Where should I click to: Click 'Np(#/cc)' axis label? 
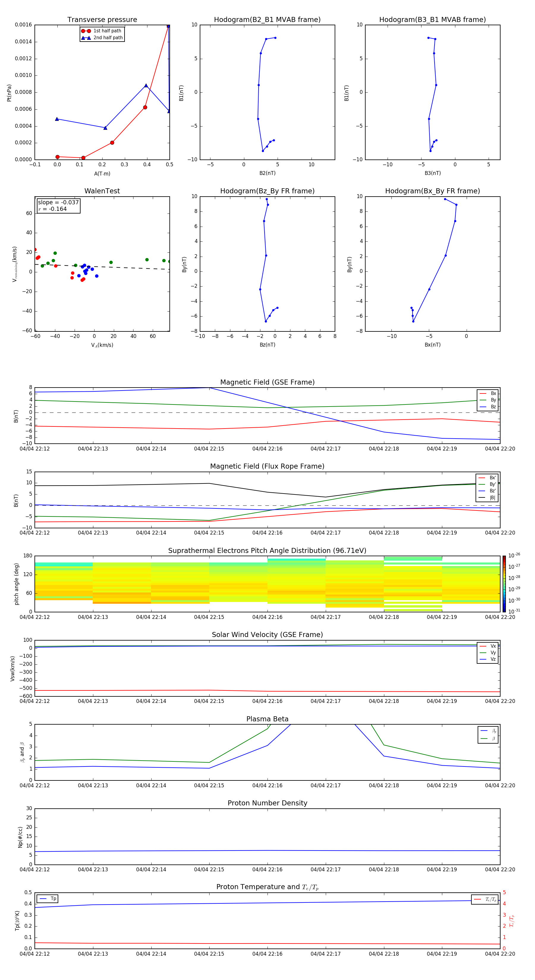pos(20,837)
